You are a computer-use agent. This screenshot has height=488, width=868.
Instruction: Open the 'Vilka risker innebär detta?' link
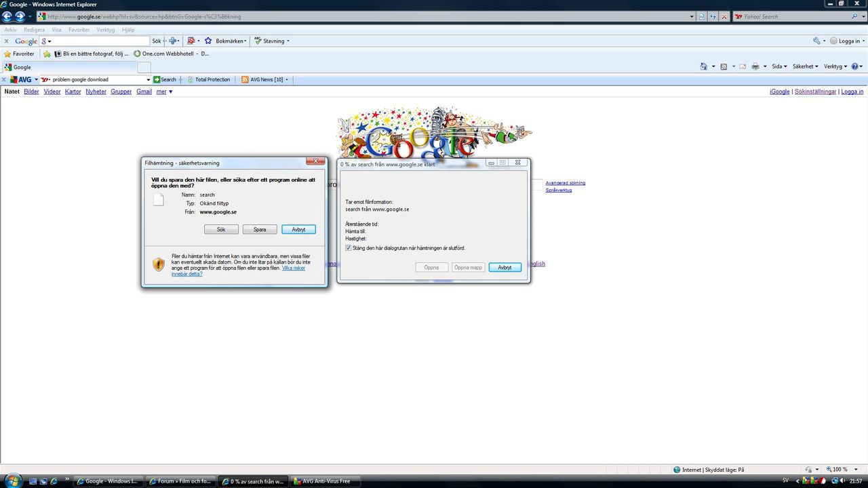point(238,271)
